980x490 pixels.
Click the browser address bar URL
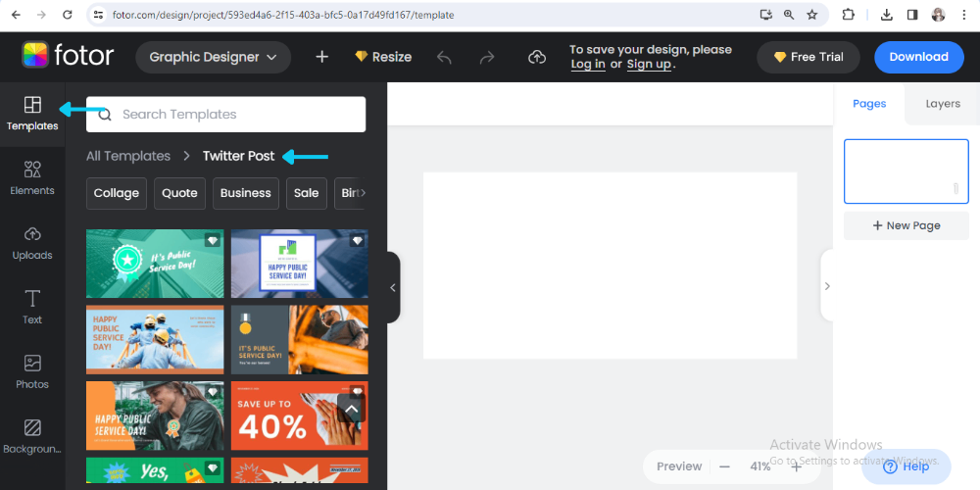click(283, 15)
